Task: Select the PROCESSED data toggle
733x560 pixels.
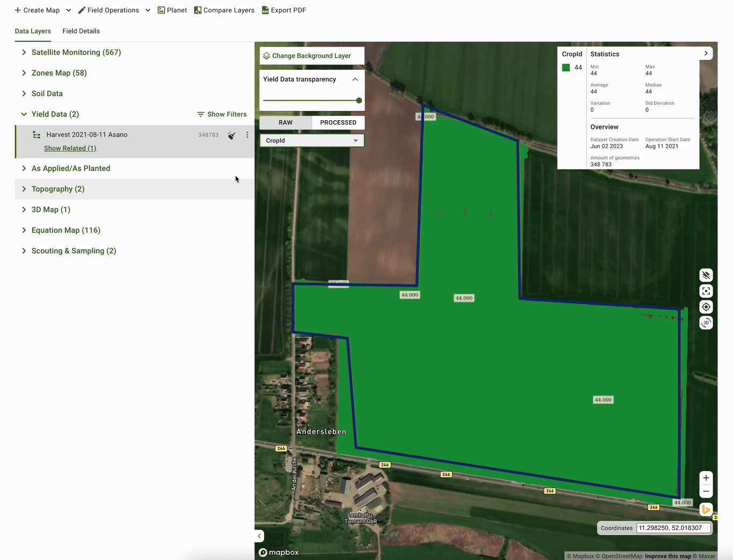Action: [x=338, y=123]
